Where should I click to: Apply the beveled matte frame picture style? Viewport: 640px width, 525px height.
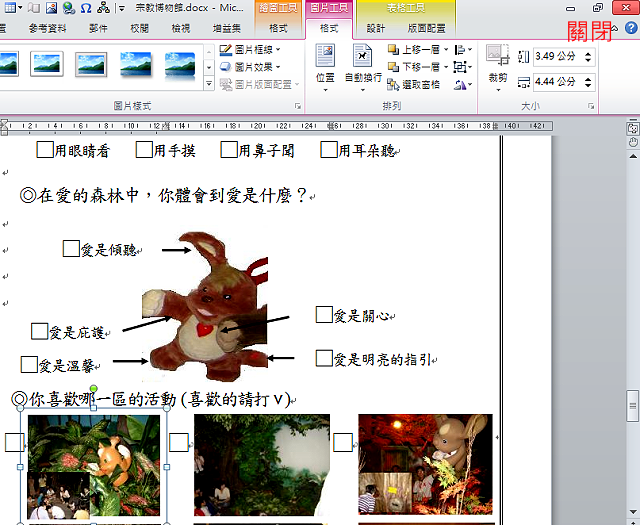91,64
